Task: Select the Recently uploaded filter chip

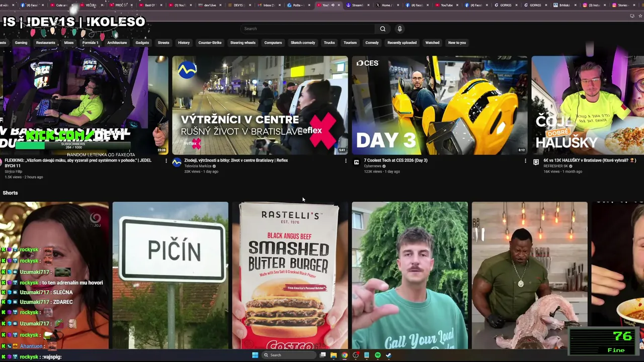Action: point(402,43)
